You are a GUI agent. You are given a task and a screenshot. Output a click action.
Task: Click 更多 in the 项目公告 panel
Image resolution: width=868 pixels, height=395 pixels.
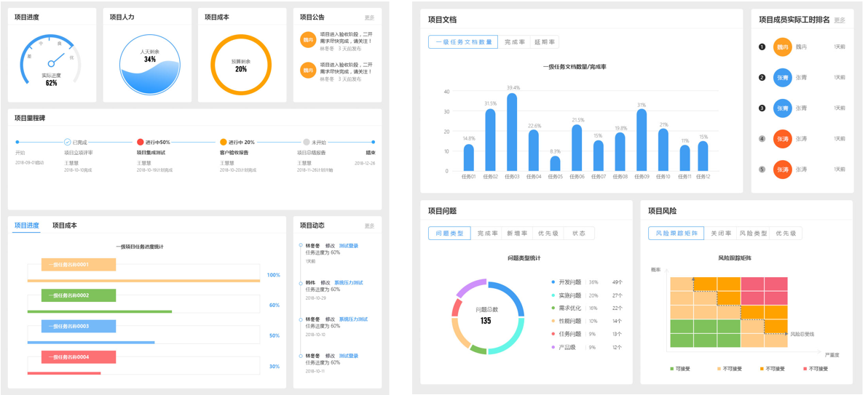coord(369,17)
